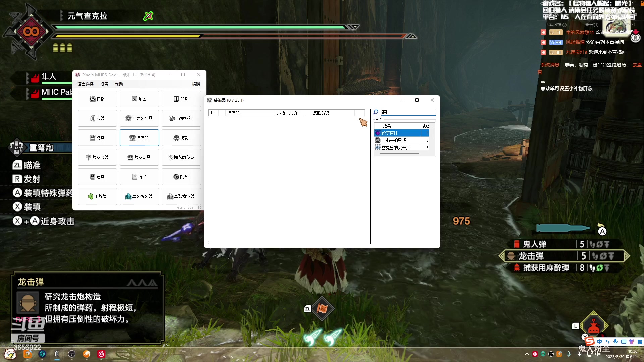
Task: Open the 防具 (Armor) section
Action: tap(97, 138)
